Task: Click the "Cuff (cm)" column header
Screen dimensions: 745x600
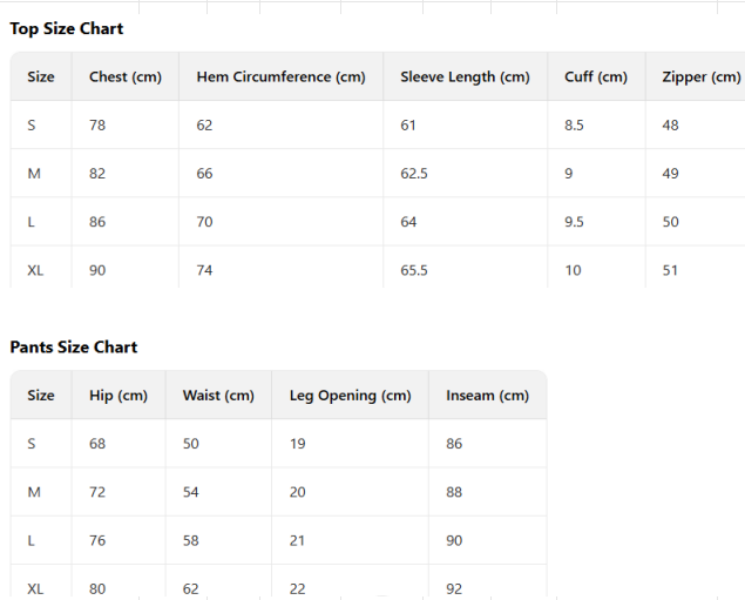Action: [595, 77]
